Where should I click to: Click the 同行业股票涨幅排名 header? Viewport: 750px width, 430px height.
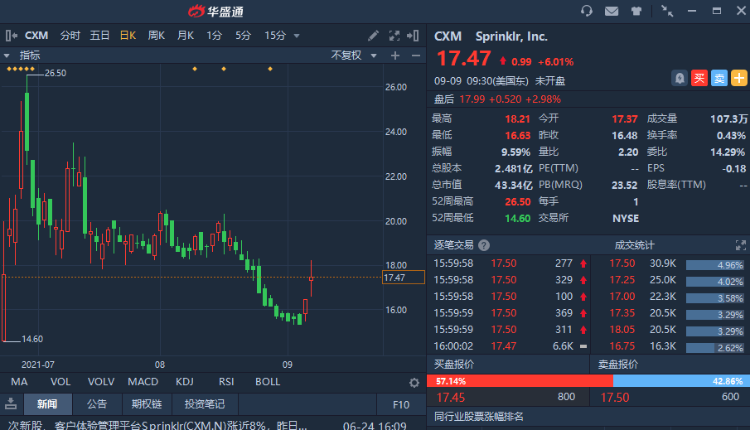coord(479,417)
